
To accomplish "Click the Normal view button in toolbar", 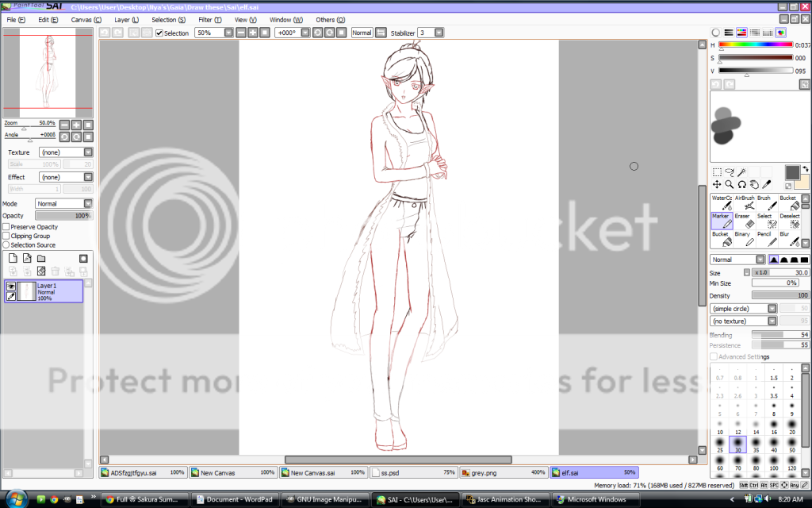I will pyautogui.click(x=362, y=33).
